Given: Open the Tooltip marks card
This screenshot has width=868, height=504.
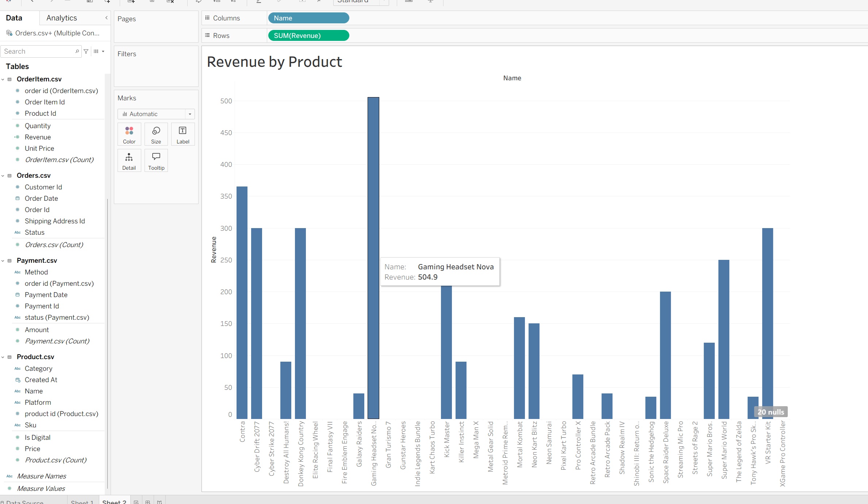Looking at the screenshot, I should coord(156,160).
